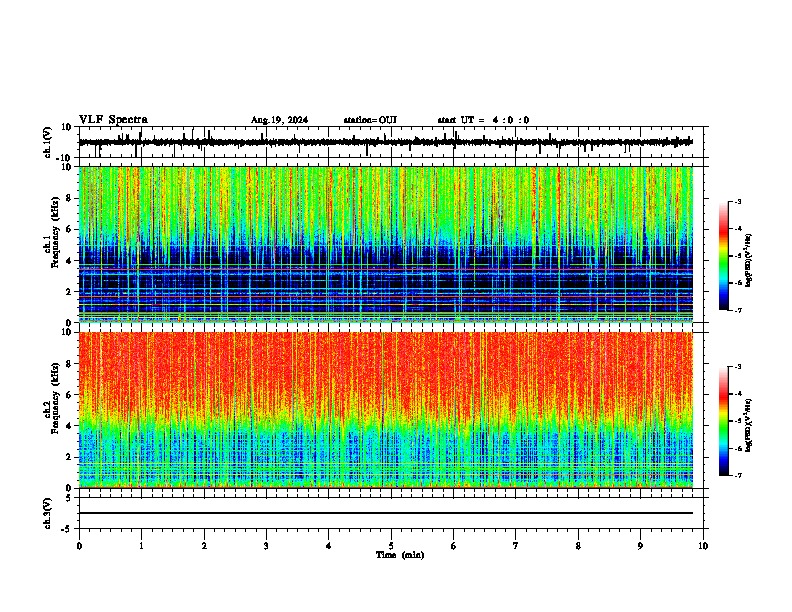
Task: Click the "-7" value on ch.1 colorbar
Action: click(737, 310)
